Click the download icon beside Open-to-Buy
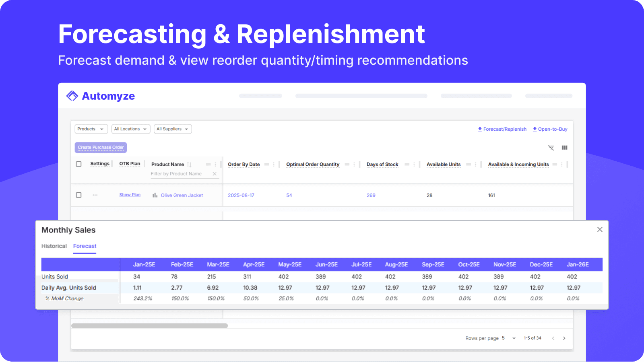644x362 pixels. (535, 129)
